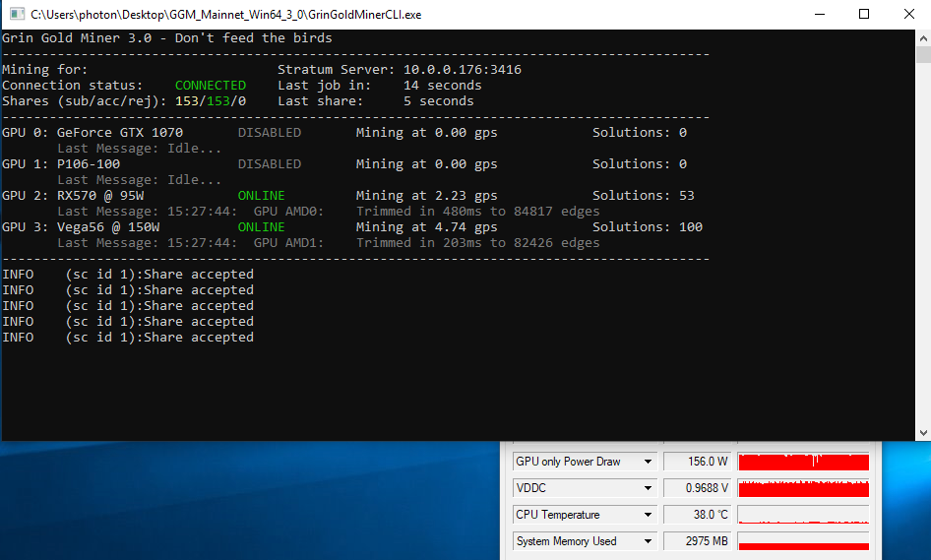The image size is (931, 560).
Task: Expand the VDDC sensor dropdown
Action: (x=648, y=488)
